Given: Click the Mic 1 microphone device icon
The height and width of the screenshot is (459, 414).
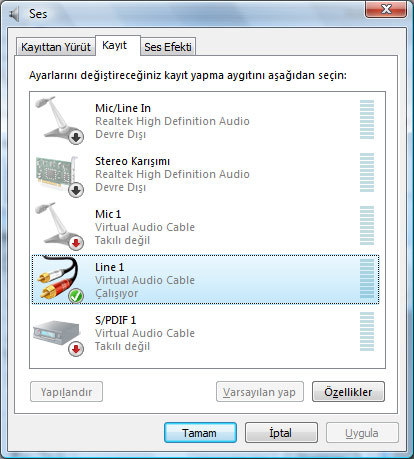Looking at the screenshot, I should coord(59,226).
